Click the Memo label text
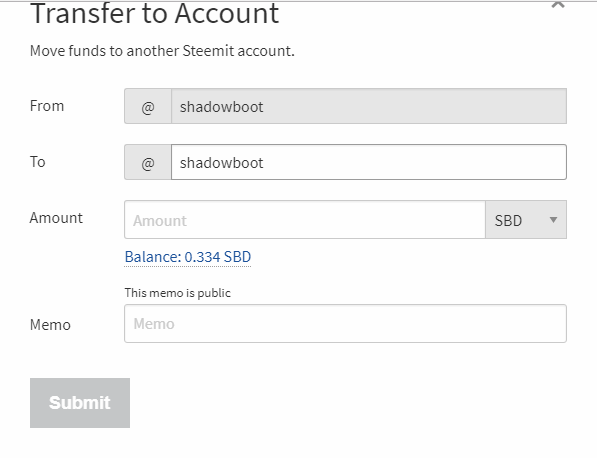 click(50, 325)
